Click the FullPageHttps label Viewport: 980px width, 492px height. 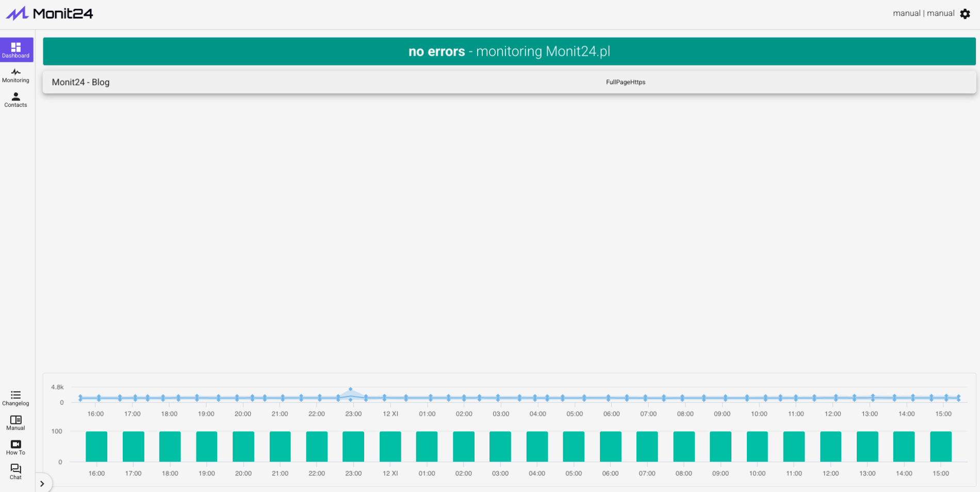tap(625, 82)
